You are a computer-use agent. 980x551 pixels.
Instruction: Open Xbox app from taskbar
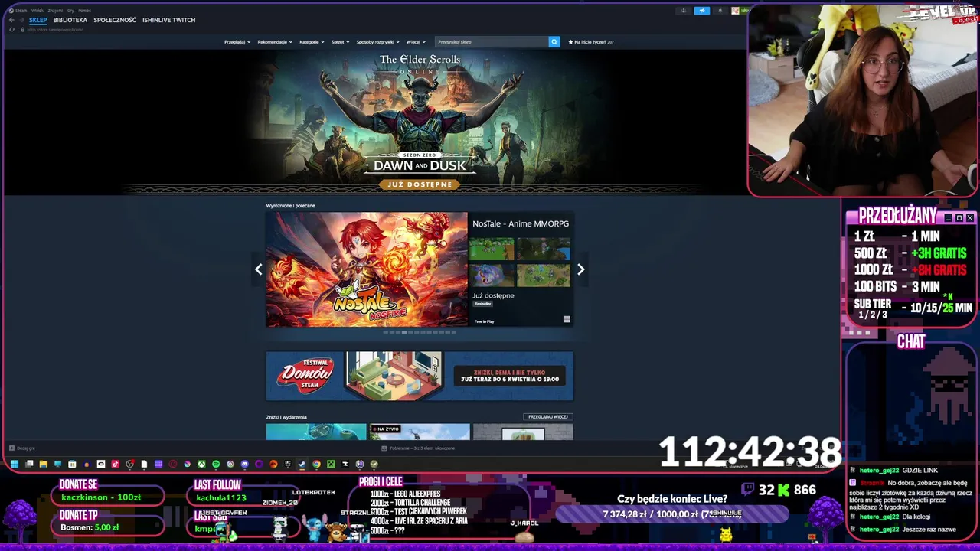[x=201, y=464]
